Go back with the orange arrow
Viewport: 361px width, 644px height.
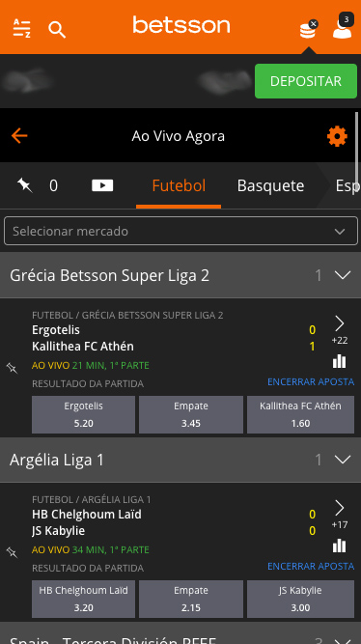pyautogui.click(x=19, y=135)
